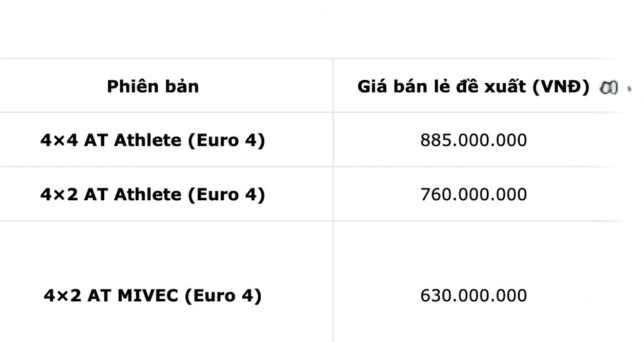Image resolution: width=644 pixels, height=342 pixels.
Task: Click the small icon beside the price header
Action: [609, 88]
